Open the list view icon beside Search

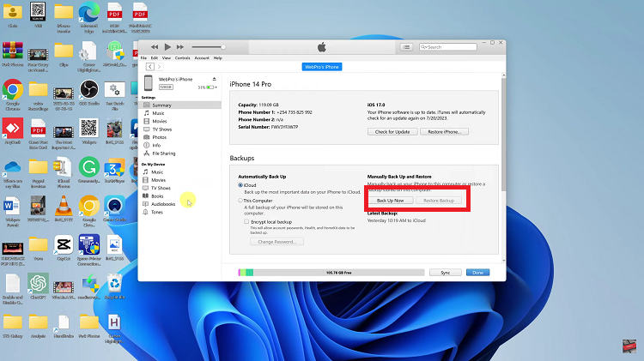pos(407,47)
